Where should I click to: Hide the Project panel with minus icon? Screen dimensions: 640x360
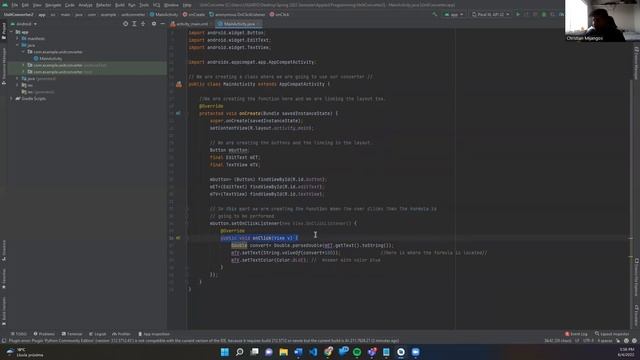[x=162, y=24]
